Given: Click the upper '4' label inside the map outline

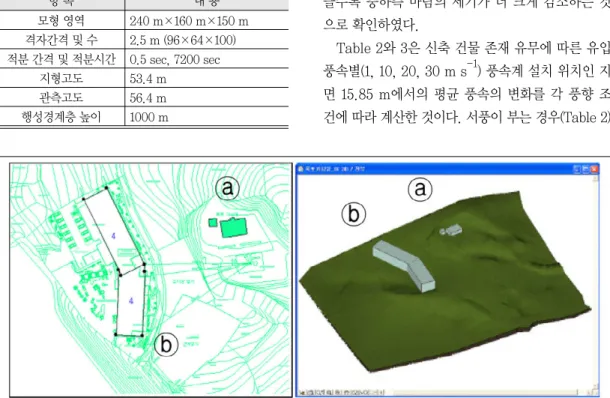Looking at the screenshot, I should pyautogui.click(x=114, y=236).
